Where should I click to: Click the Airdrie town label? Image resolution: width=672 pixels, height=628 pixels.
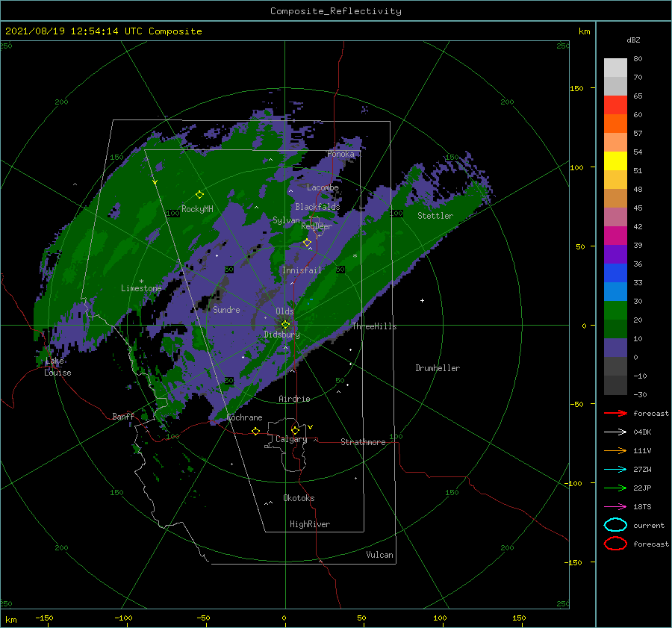tap(294, 399)
